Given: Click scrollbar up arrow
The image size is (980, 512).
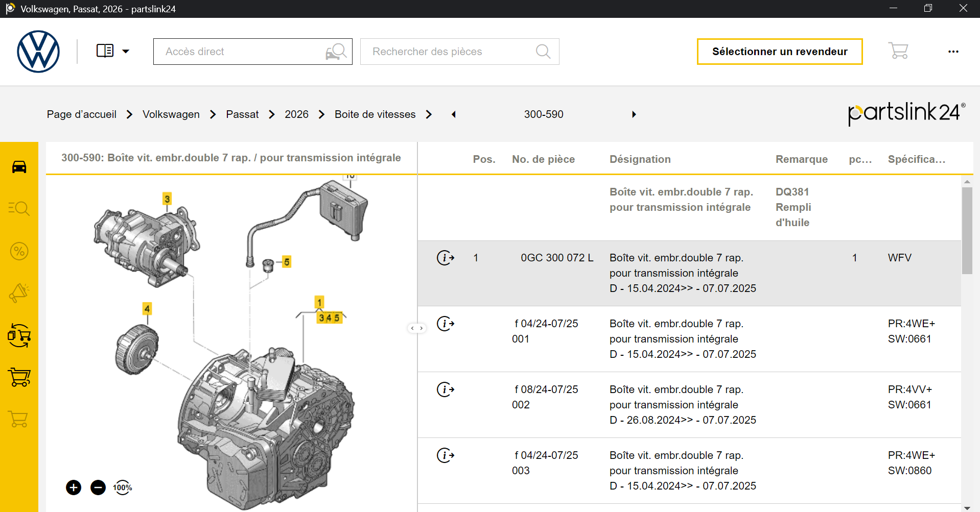Looking at the screenshot, I should coord(967,182).
